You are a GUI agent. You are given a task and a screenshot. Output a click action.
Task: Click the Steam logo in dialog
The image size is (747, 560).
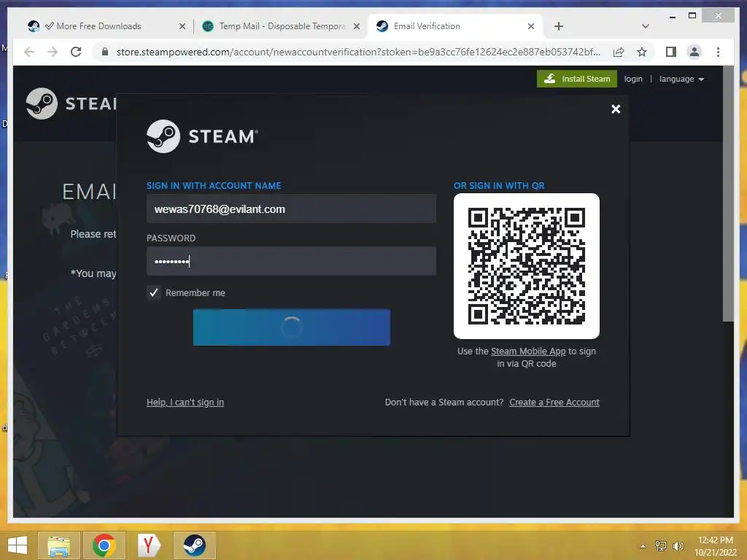(x=203, y=136)
